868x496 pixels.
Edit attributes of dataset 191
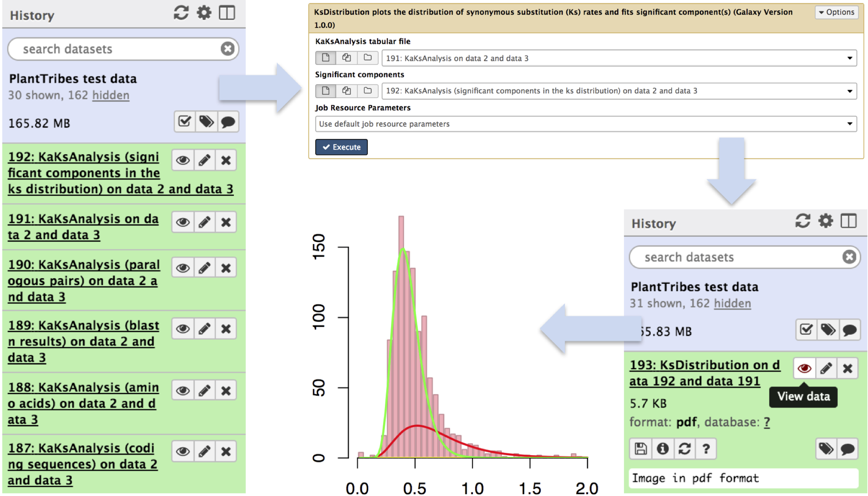pos(204,222)
